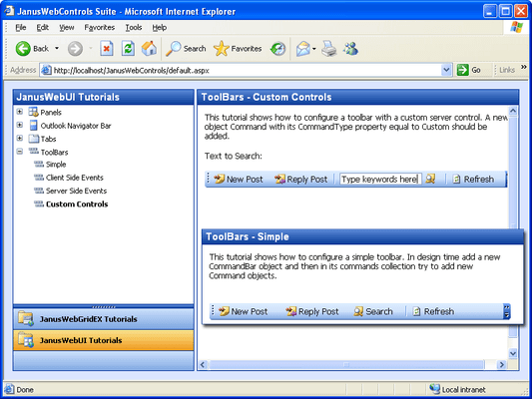Expand the Panels tree node
Screen dimensions: 532x399
coord(20,112)
